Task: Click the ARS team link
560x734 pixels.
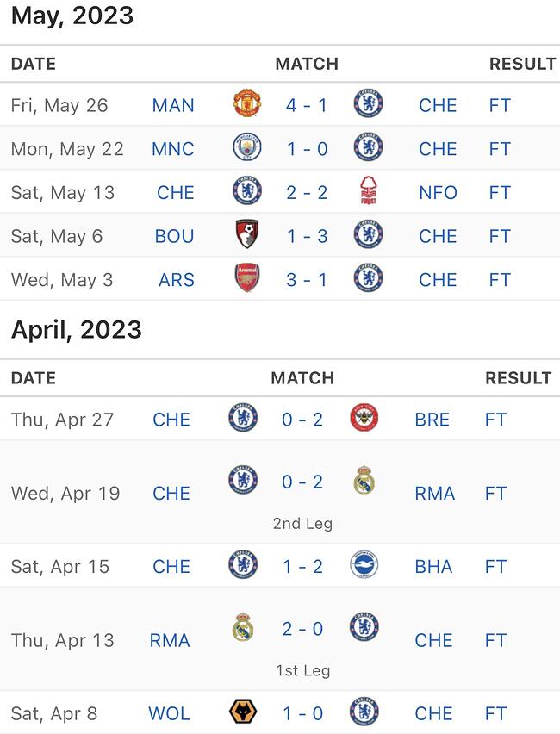Action: tap(176, 279)
